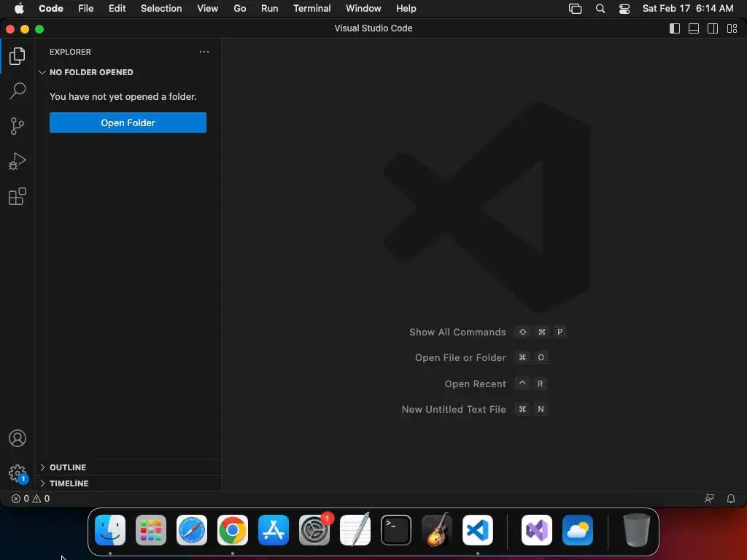The width and height of the screenshot is (747, 560).
Task: Open the Accounts menu icon
Action: click(x=18, y=438)
